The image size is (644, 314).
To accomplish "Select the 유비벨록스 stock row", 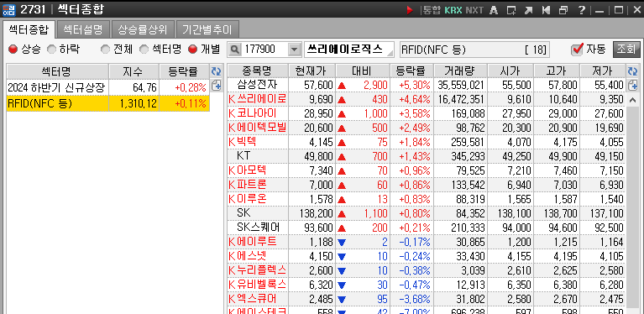I will pyautogui.click(x=427, y=285).
